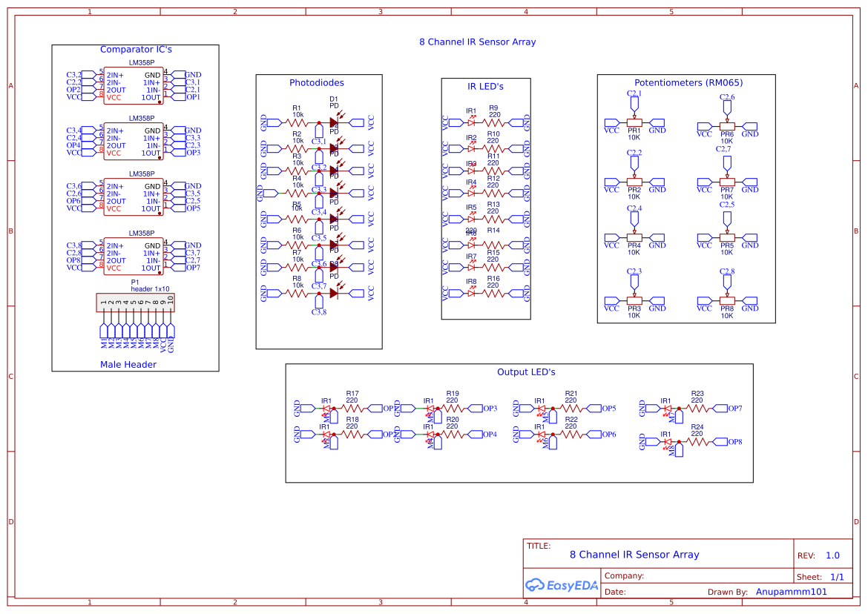
Task: Click the C2,6 net label above PR6
Action: click(727, 98)
